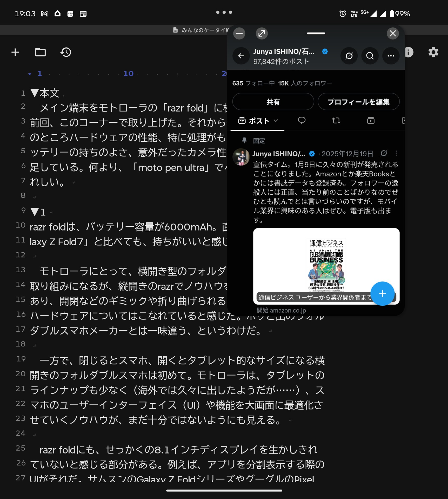Screen dimensions: 448x499
Task: Tap the battery 99% indicator
Action: (400, 14)
